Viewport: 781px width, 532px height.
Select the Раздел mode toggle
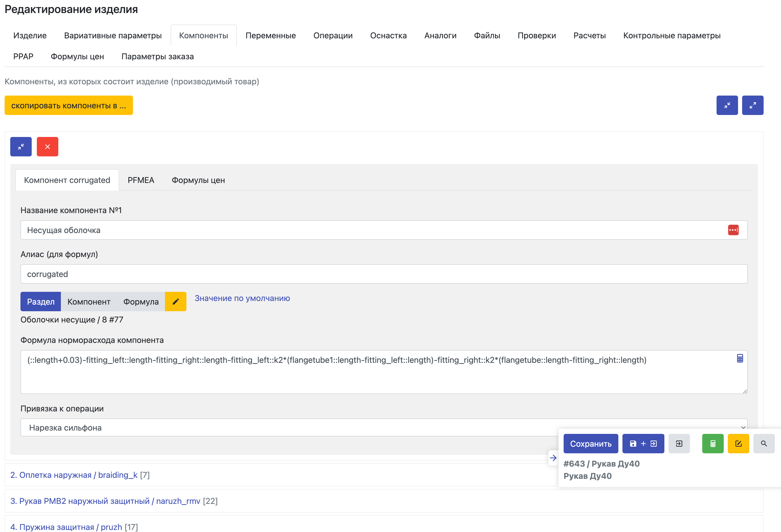pyautogui.click(x=41, y=301)
